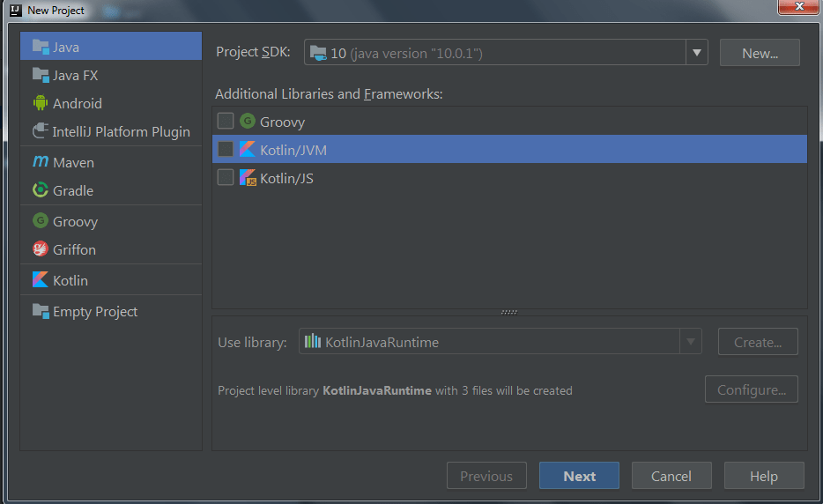Click the KotlinJavaRuntime library combo box
The height and width of the screenshot is (504, 823).
point(500,342)
